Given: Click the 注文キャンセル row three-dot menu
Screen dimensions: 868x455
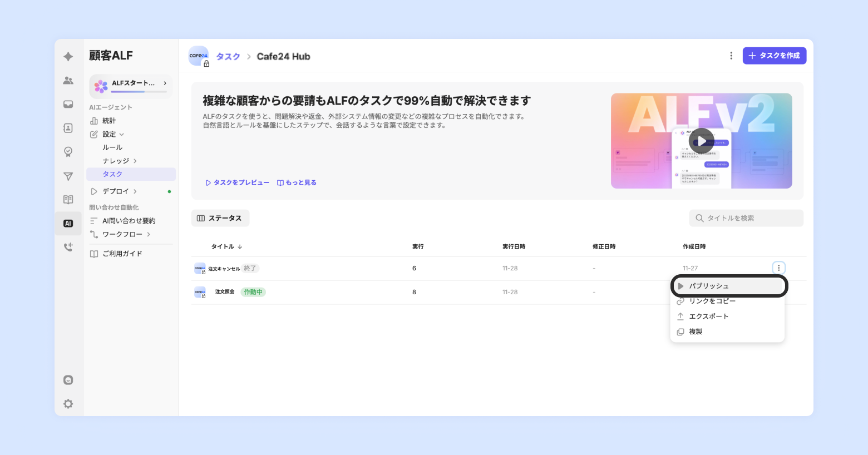Looking at the screenshot, I should pyautogui.click(x=778, y=268).
